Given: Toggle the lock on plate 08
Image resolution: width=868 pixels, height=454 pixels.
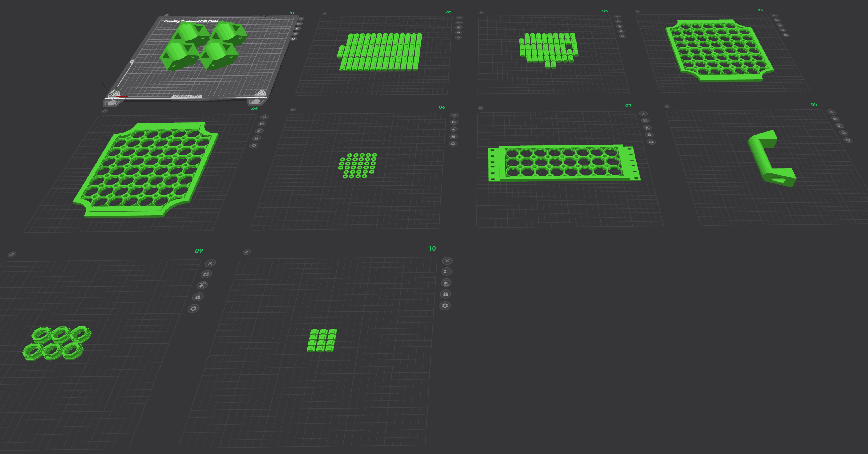Looking at the screenshot, I should 844,133.
